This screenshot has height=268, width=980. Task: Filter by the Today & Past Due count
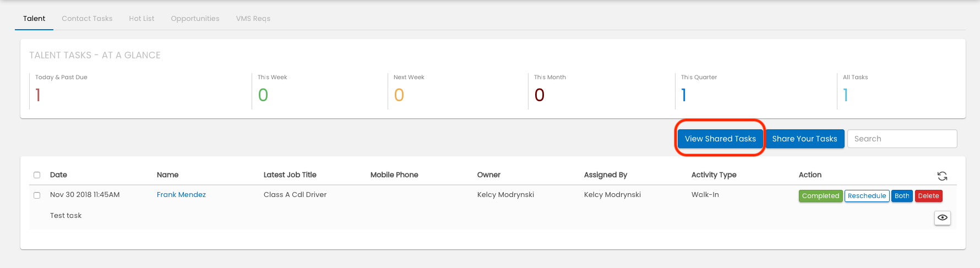(38, 95)
